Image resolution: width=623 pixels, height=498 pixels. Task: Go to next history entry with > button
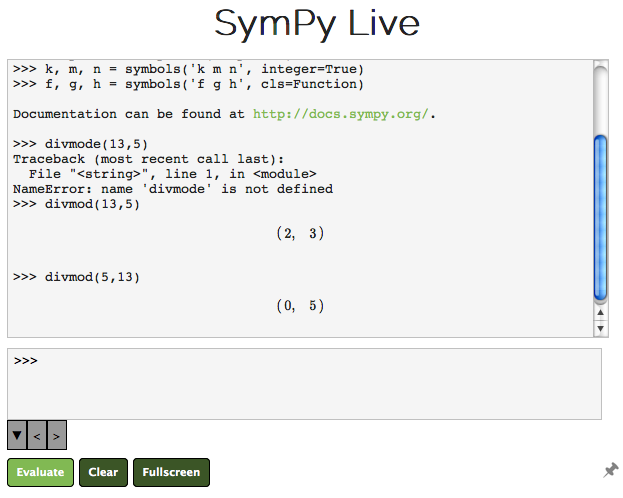pyautogui.click(x=56, y=435)
